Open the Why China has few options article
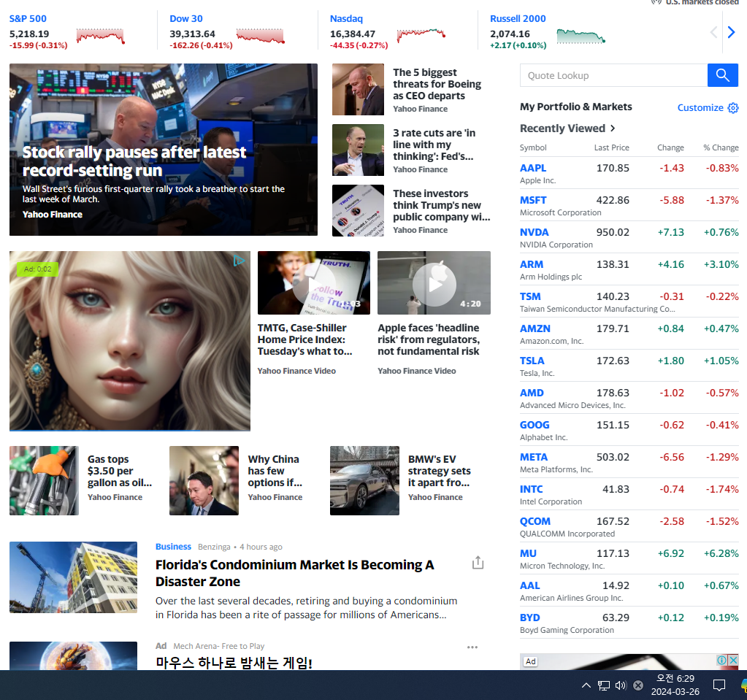This screenshot has height=700, width=747. (x=275, y=471)
